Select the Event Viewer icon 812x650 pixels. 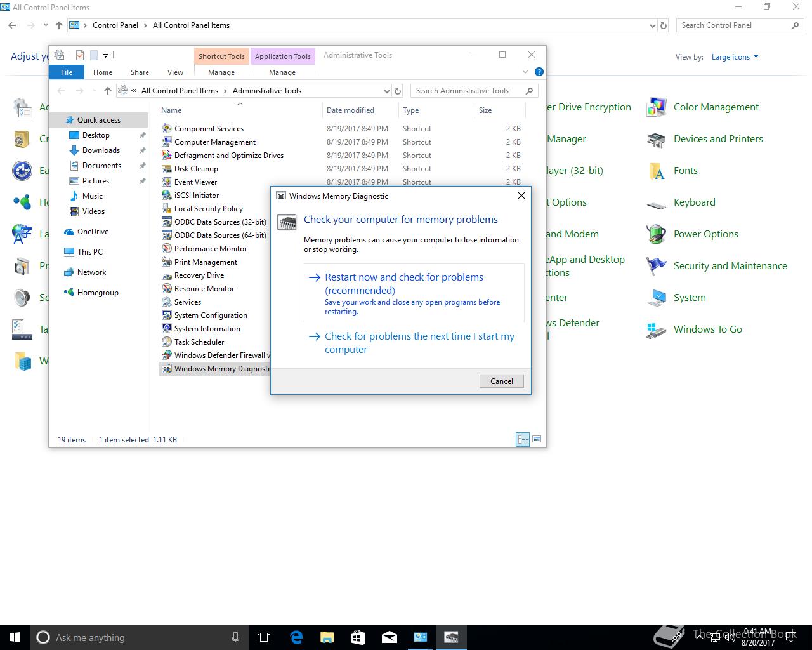(x=167, y=182)
